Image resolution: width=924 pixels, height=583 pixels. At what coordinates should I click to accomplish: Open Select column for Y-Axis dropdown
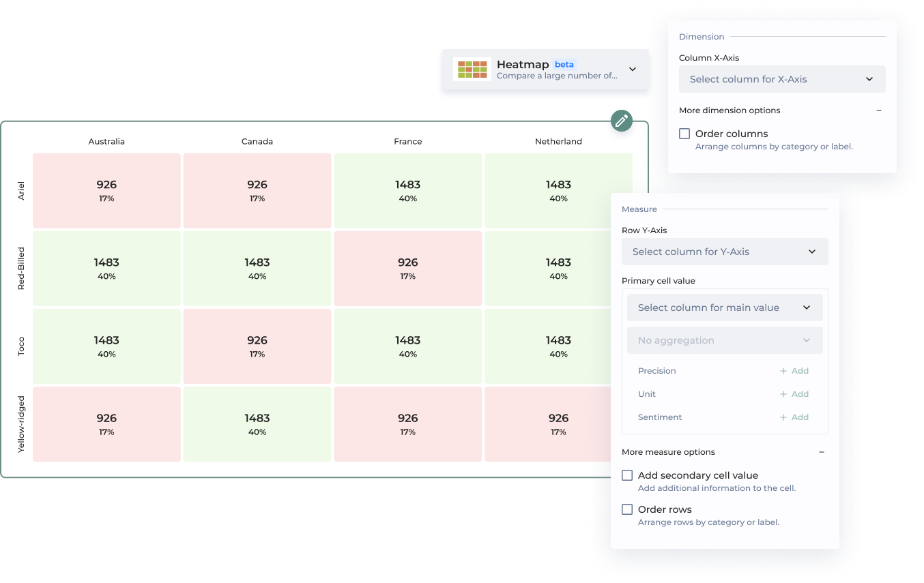click(724, 252)
